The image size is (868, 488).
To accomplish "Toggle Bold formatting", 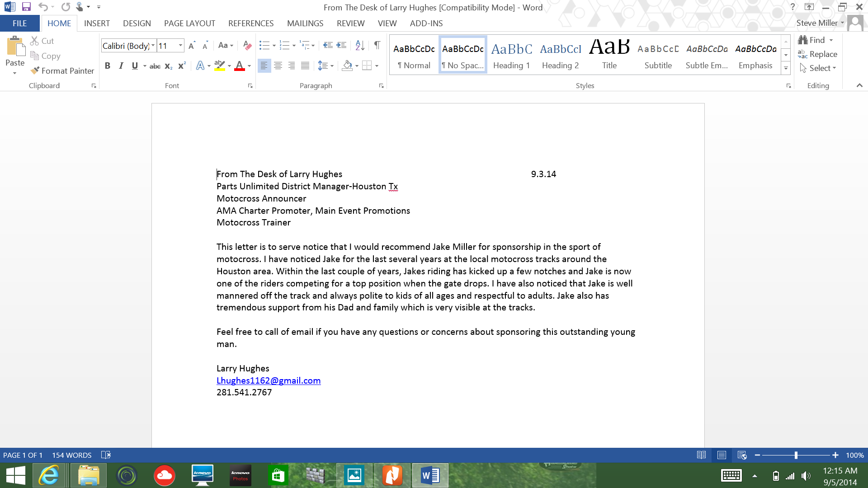I will tap(108, 66).
